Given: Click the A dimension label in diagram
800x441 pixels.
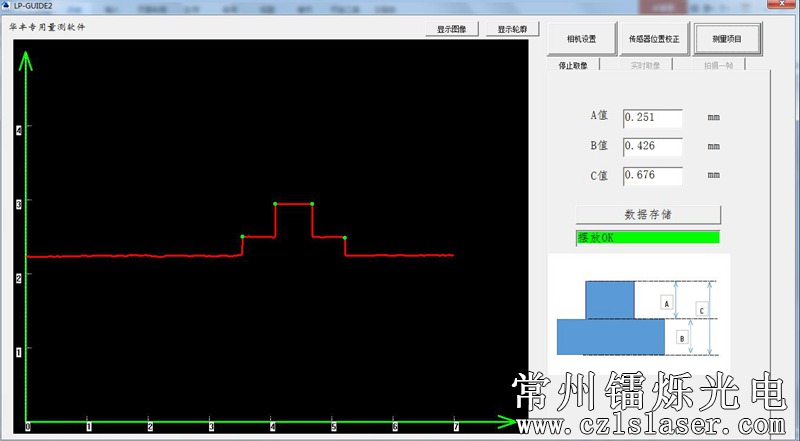Looking at the screenshot, I should [666, 301].
